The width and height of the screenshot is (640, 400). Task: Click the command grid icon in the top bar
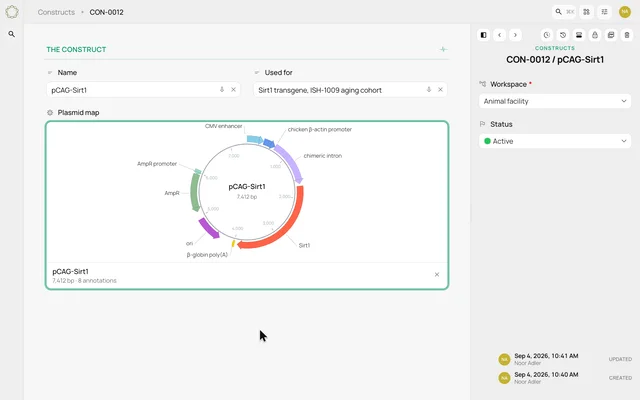coord(587,12)
